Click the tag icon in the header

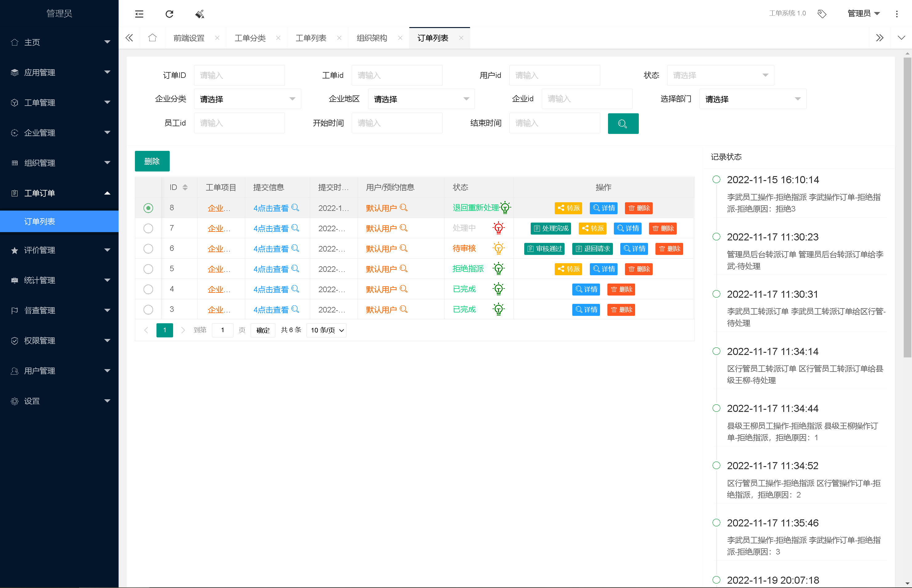(822, 14)
